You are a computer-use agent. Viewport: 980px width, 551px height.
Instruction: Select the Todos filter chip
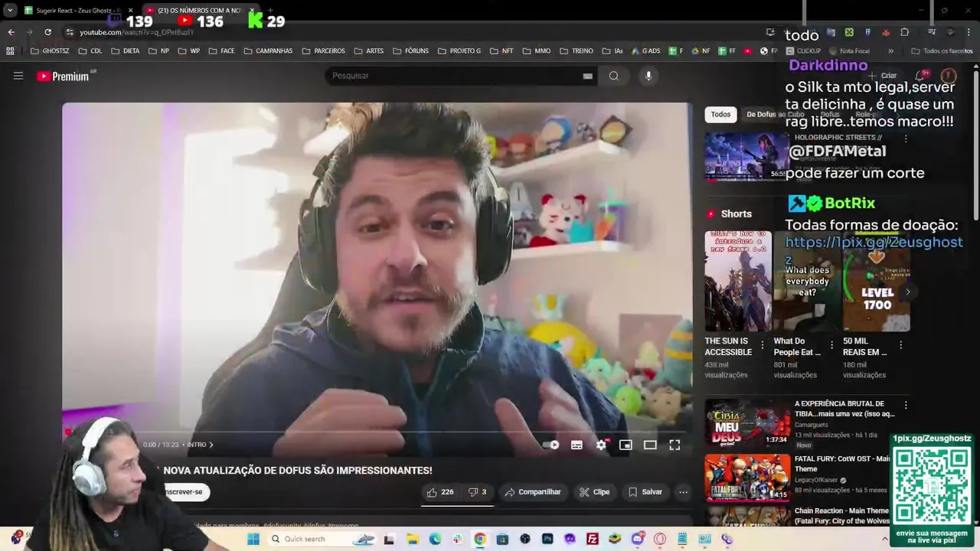click(x=720, y=114)
